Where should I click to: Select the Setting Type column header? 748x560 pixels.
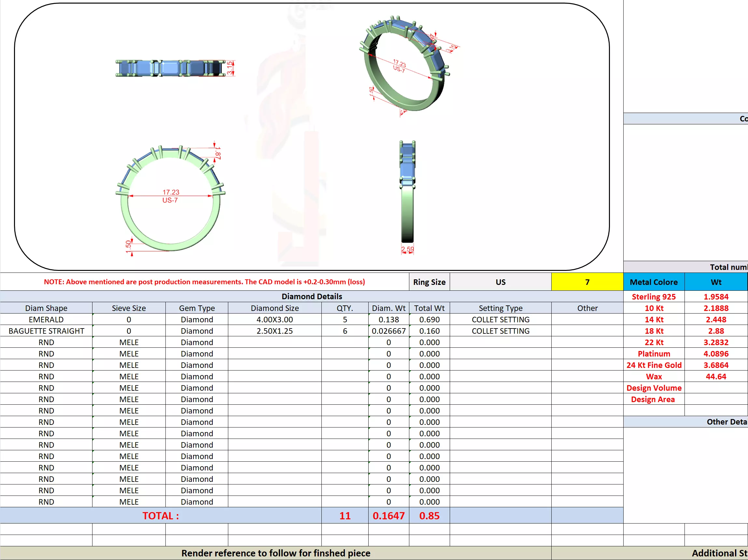(500, 308)
